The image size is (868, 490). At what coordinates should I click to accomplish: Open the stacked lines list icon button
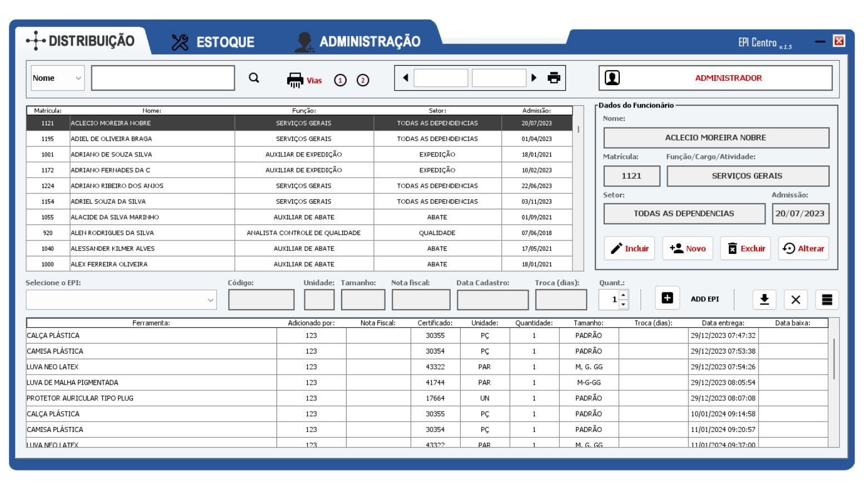point(827,300)
